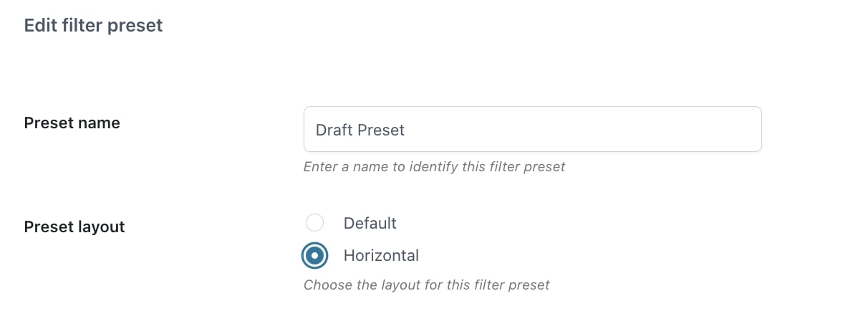
Task: Click the "Preset layout" field label
Action: point(74,227)
